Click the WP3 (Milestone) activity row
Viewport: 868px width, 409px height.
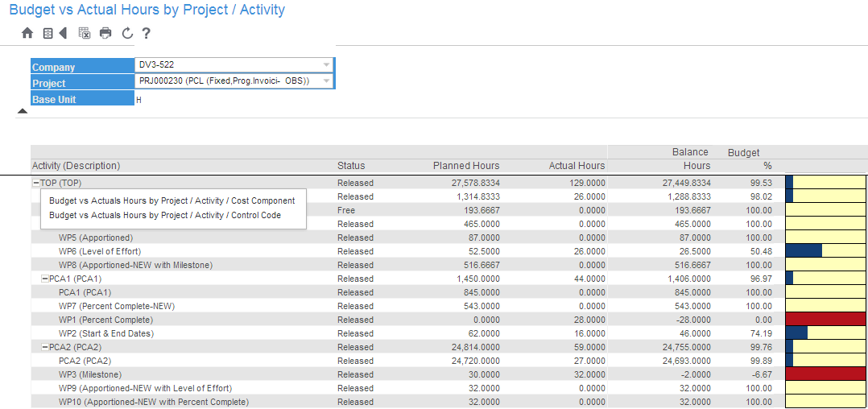(90, 374)
